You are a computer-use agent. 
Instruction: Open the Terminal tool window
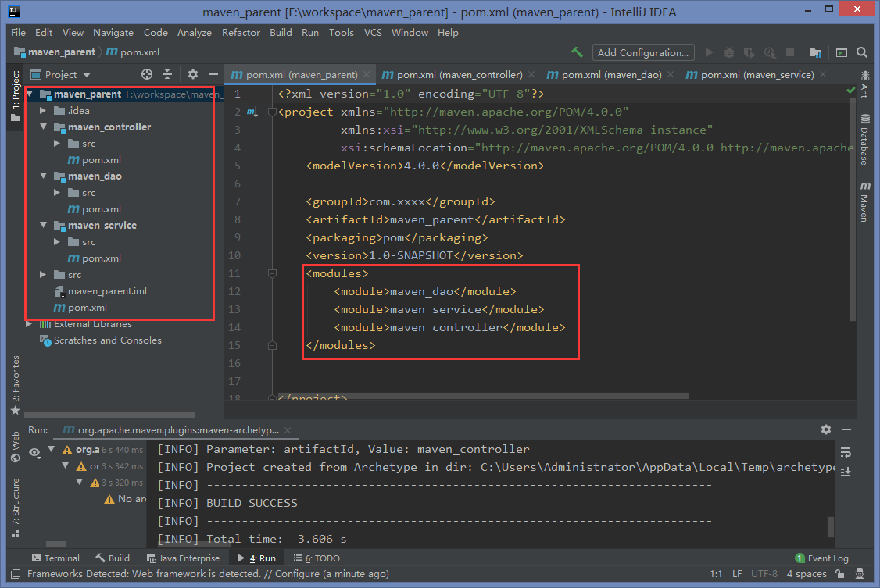(55, 558)
